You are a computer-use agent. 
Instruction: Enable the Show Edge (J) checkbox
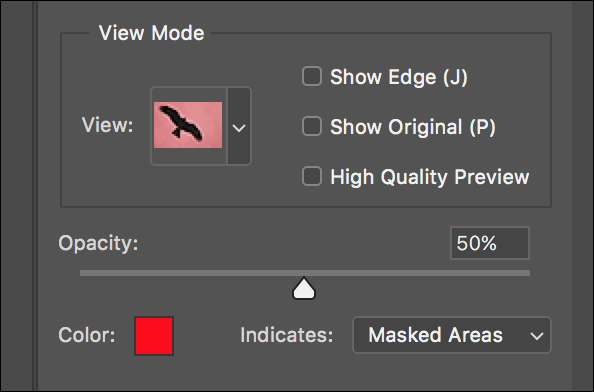pyautogui.click(x=312, y=76)
